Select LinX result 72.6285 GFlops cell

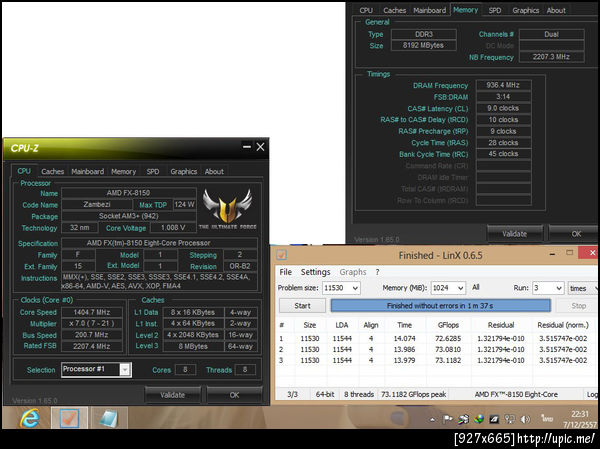point(448,338)
